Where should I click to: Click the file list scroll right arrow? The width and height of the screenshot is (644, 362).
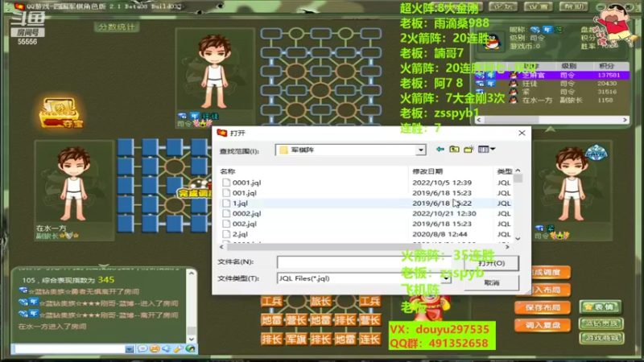click(x=507, y=247)
